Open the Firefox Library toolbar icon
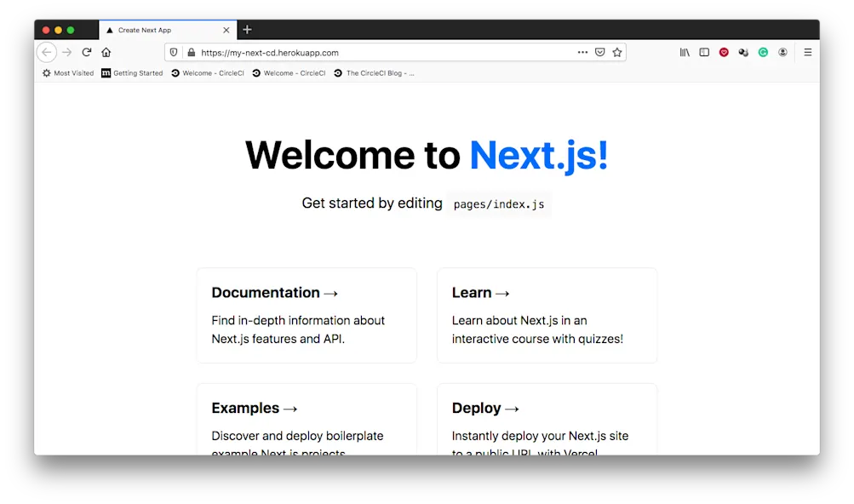854x504 pixels. coord(685,52)
